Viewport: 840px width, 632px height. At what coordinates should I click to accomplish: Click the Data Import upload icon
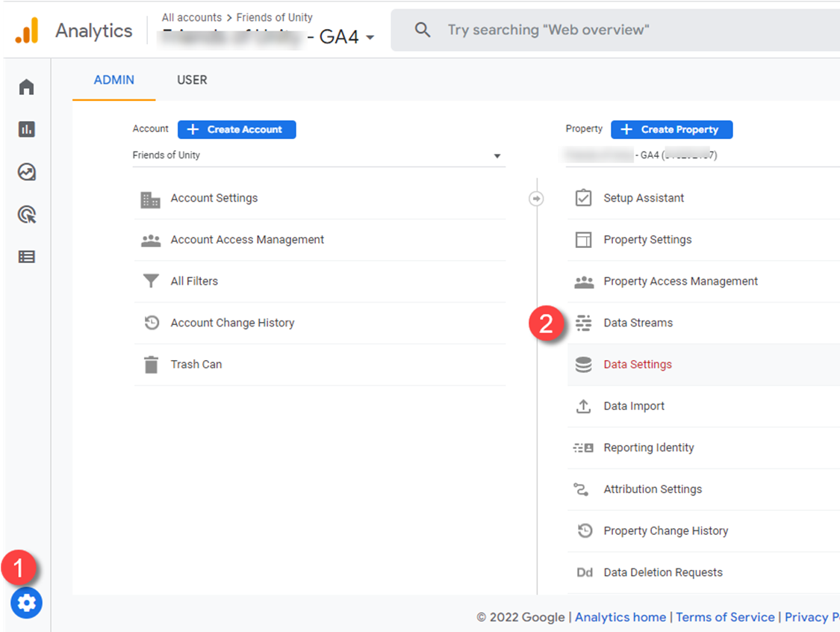583,406
